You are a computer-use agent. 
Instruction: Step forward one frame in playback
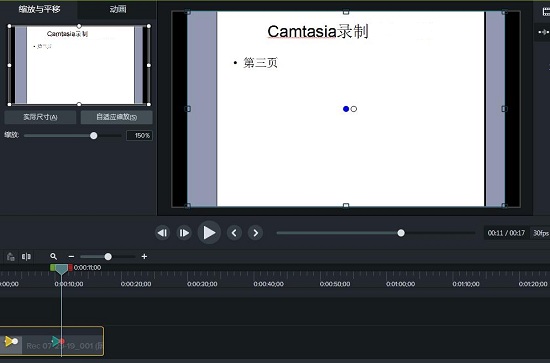click(x=184, y=233)
